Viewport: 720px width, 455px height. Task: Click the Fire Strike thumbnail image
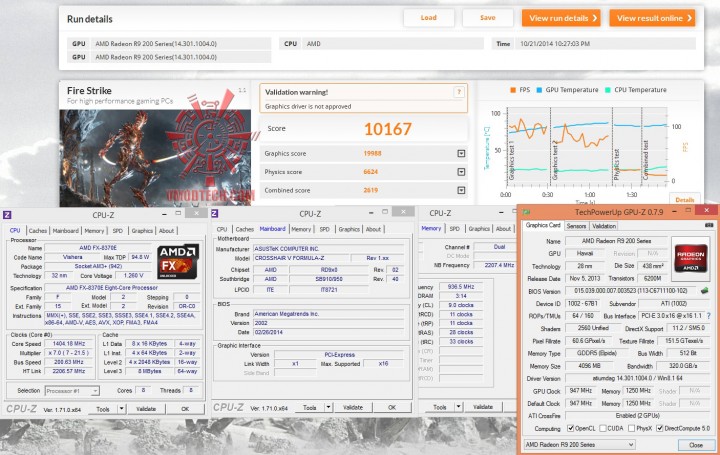pos(155,158)
